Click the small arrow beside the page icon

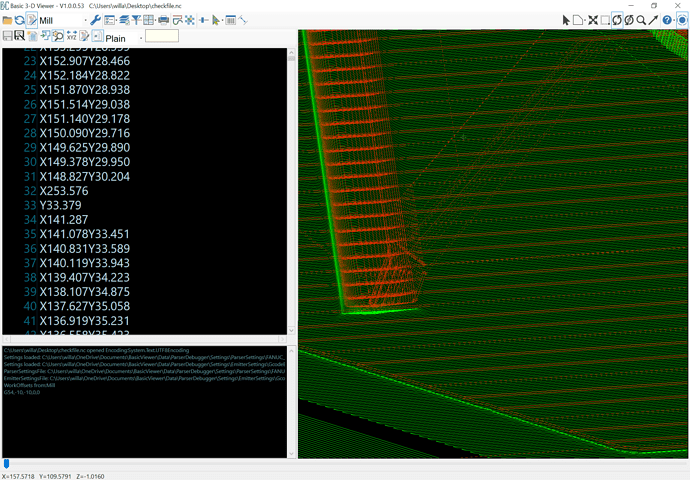click(x=585, y=21)
